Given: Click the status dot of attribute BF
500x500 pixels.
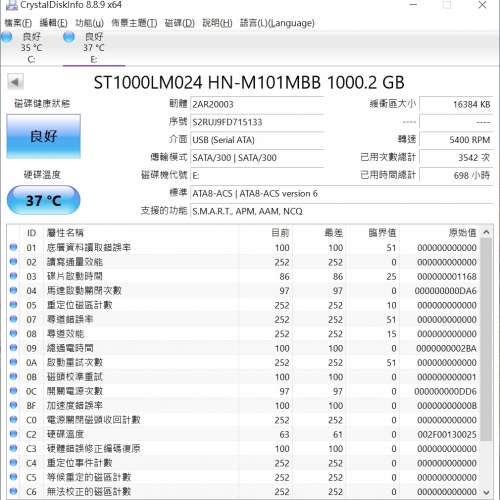Looking at the screenshot, I should (13, 405).
